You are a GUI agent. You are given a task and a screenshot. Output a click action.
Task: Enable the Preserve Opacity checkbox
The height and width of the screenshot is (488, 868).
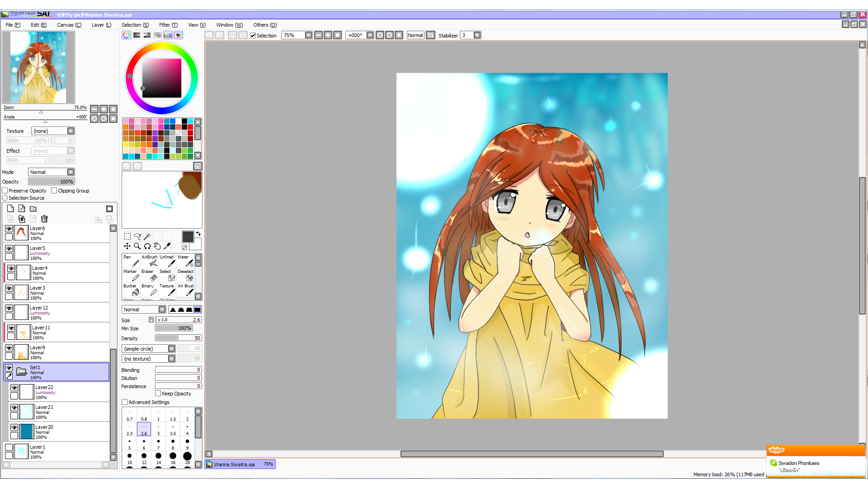coord(5,191)
